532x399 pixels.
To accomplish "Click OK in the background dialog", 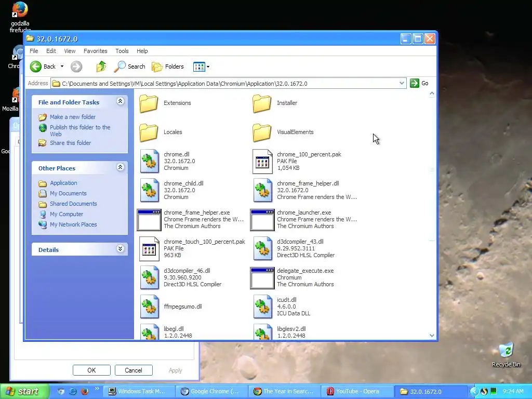I will pos(91,370).
